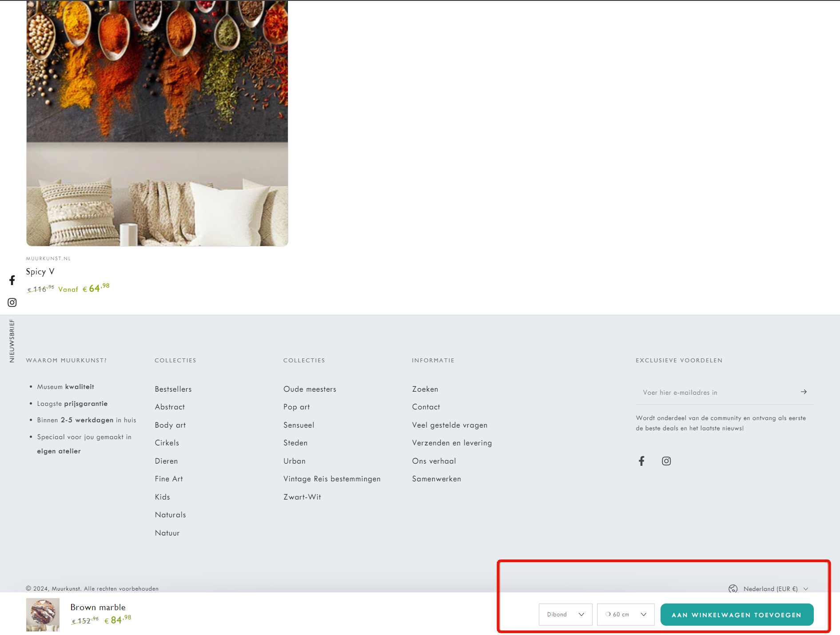Click the Binnen 2-5 werkdagen in huis bullet
The width and height of the screenshot is (840, 635).
click(x=87, y=420)
